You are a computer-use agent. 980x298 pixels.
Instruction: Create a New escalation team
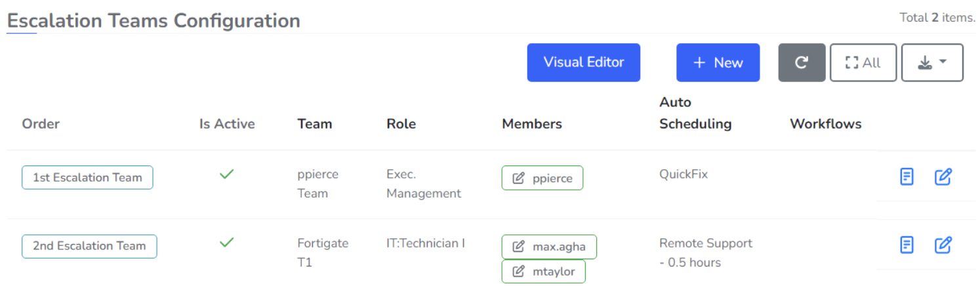point(718,62)
